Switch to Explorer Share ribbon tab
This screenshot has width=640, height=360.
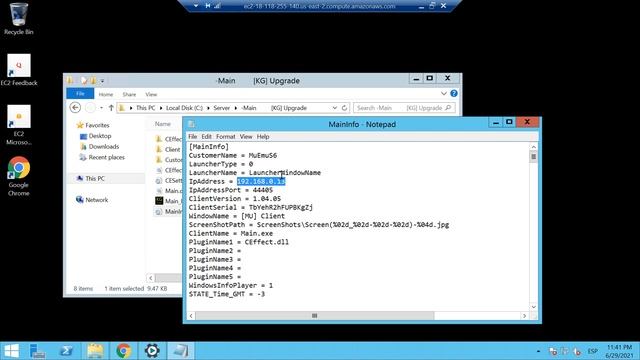129,94
